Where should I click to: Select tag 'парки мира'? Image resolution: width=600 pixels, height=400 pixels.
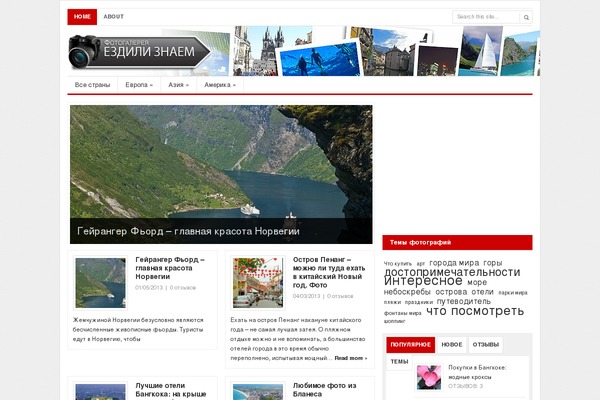513,293
